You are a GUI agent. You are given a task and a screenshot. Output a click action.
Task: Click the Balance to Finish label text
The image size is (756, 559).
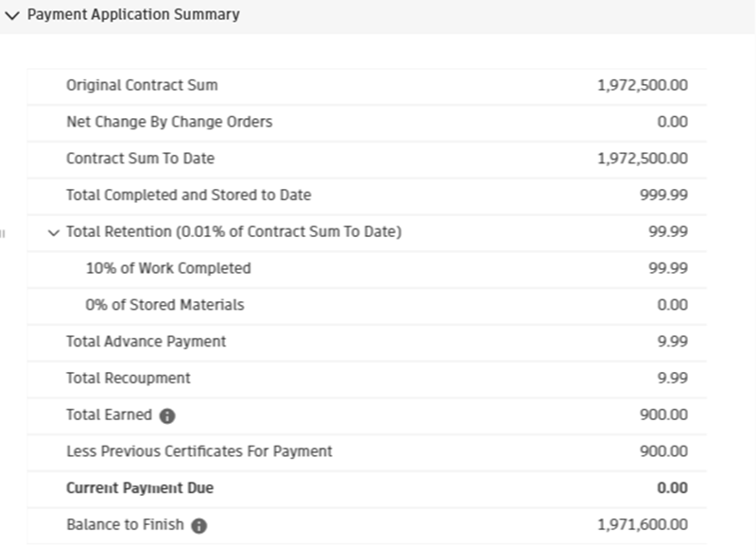(x=125, y=525)
